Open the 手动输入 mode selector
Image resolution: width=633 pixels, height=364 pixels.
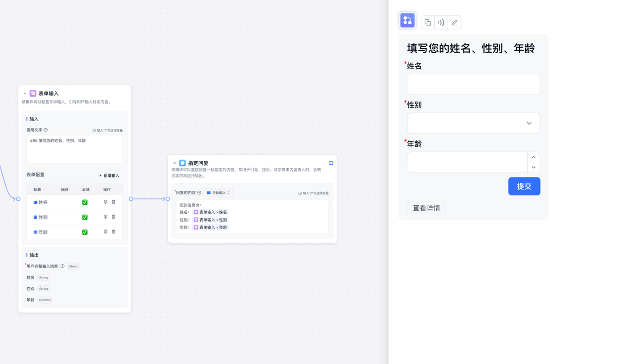point(218,193)
